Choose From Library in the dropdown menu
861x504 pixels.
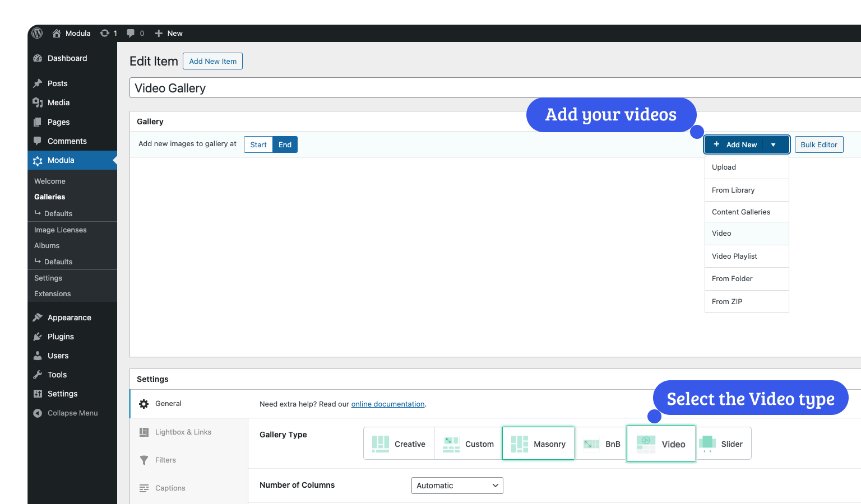click(733, 190)
